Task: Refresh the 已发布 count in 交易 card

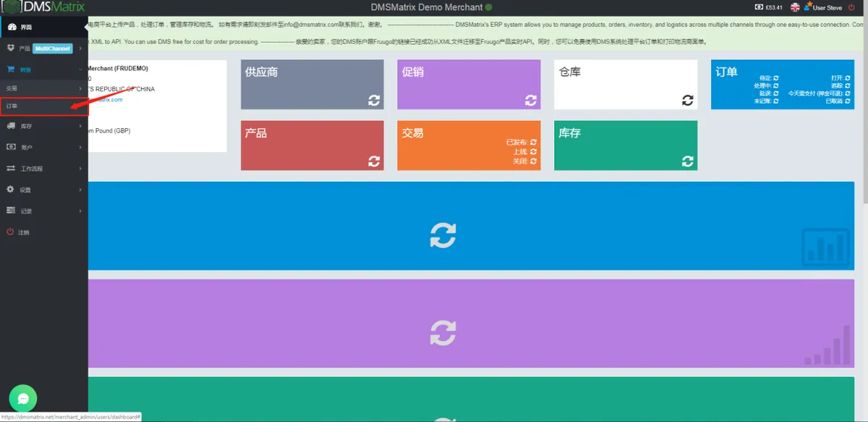Action: [534, 143]
